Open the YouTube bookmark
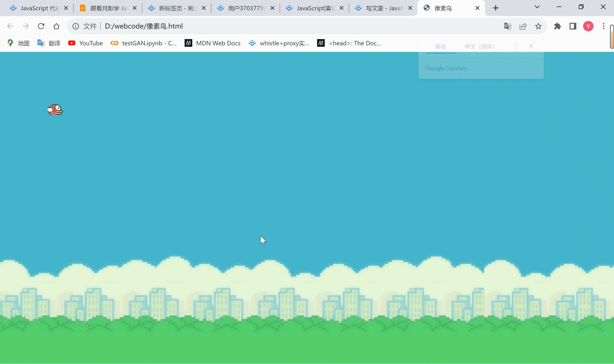 (85, 43)
